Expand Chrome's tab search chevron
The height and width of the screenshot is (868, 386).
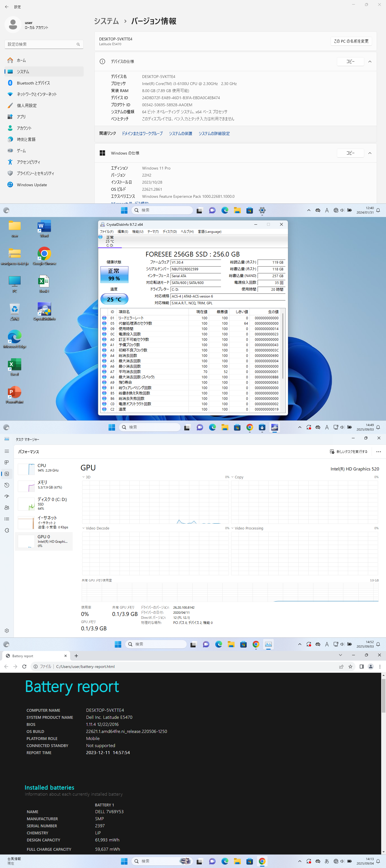pos(340,655)
